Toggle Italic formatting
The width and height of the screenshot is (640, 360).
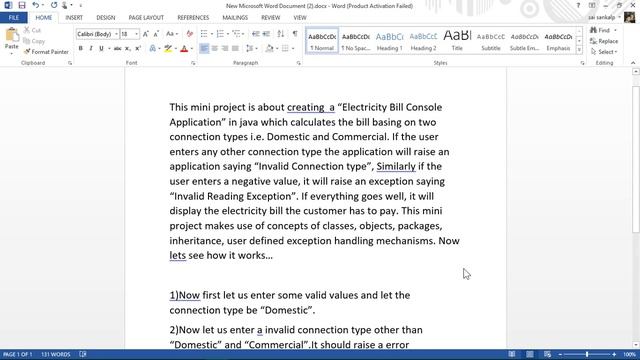click(x=91, y=49)
